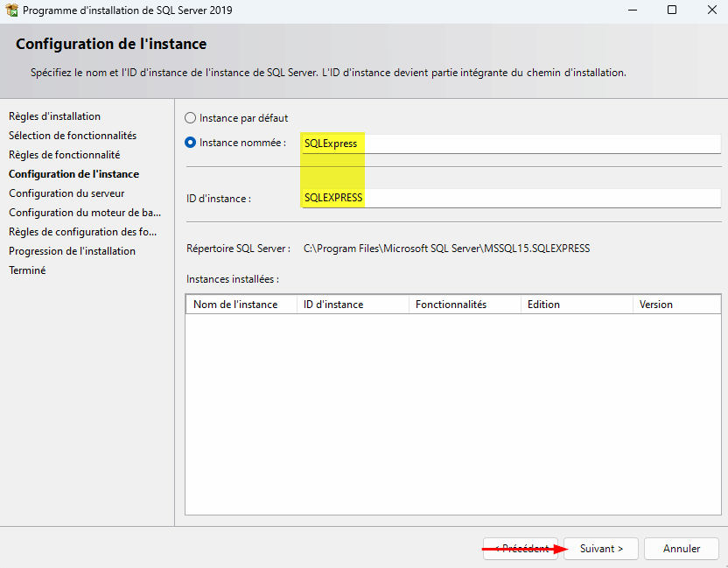Click the "ID d'instance" input field
This screenshot has height=568, width=728.
(510, 199)
